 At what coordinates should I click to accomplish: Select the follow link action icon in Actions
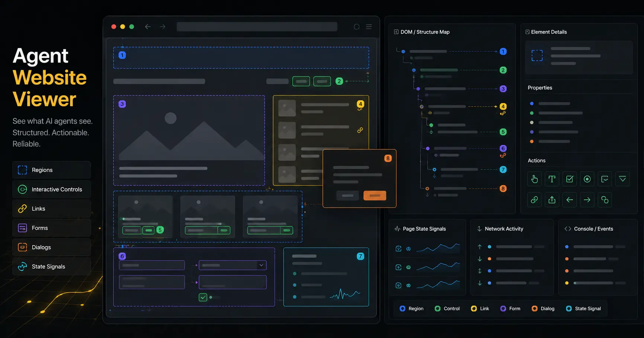(534, 200)
